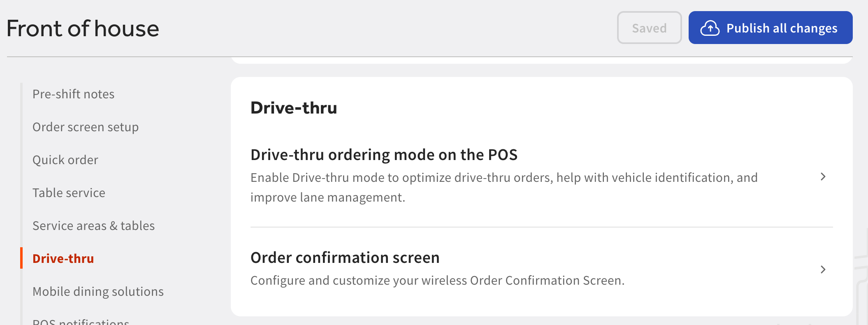868x325 pixels.
Task: Click the cloud upload icon
Action: [x=710, y=28]
